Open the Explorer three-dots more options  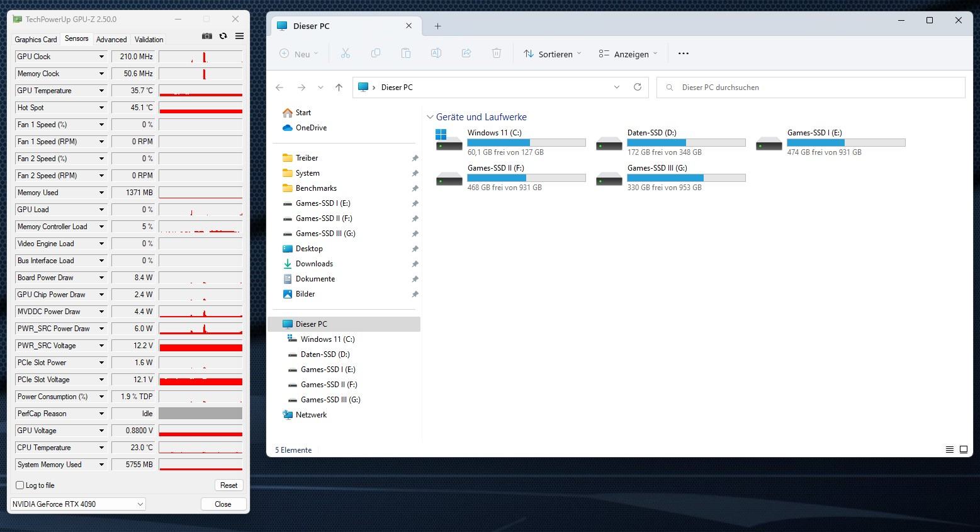click(x=684, y=54)
